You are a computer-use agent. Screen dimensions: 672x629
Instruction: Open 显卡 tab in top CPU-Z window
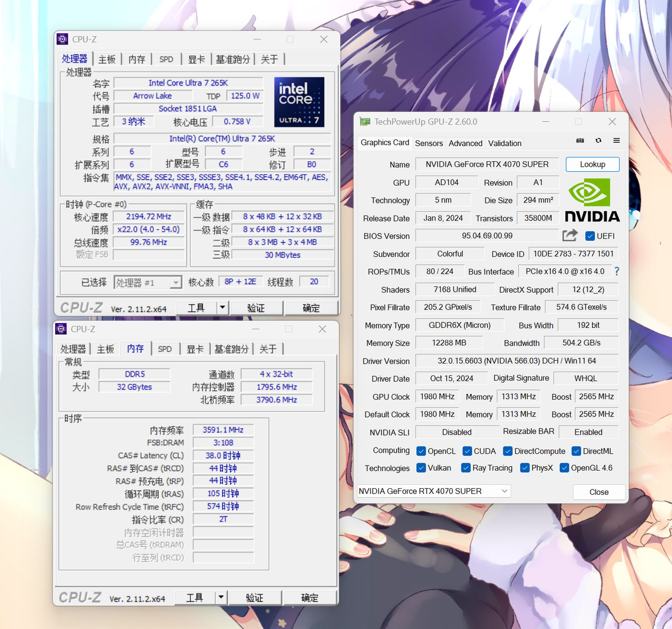(196, 59)
